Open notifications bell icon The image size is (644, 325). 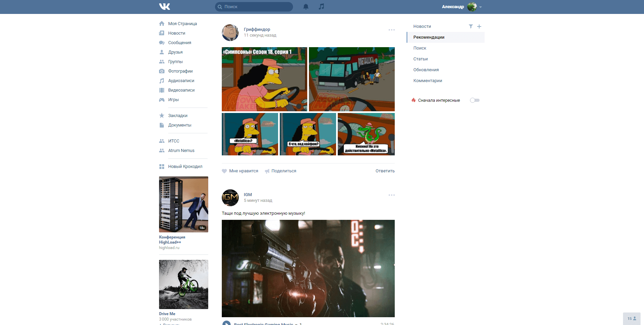coord(306,6)
